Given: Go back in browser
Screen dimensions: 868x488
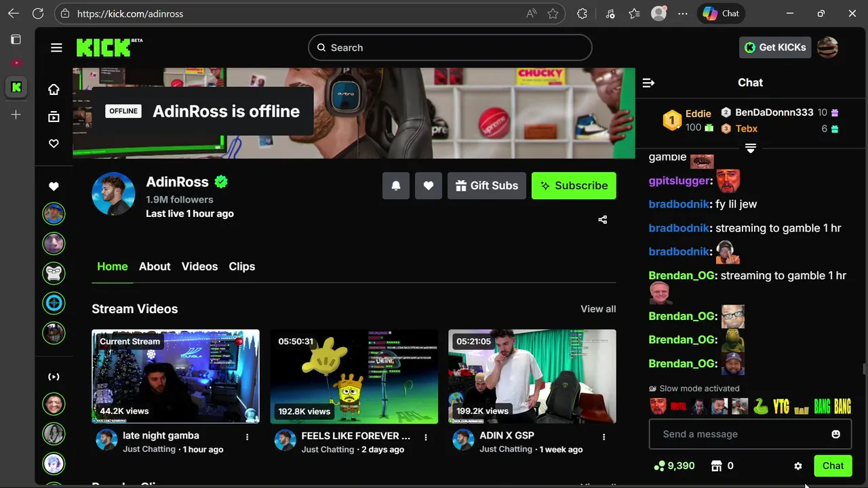Looking at the screenshot, I should click(x=13, y=14).
